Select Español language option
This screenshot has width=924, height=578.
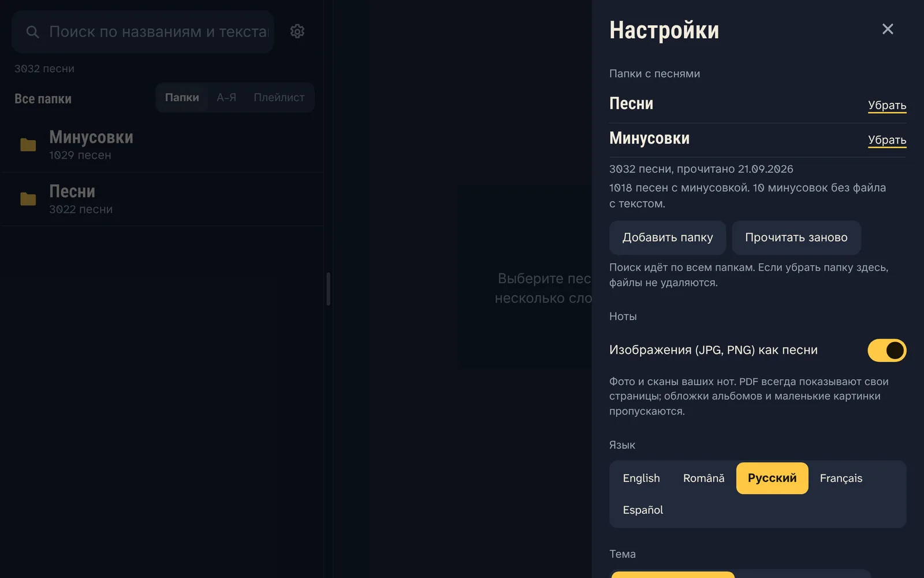(643, 510)
